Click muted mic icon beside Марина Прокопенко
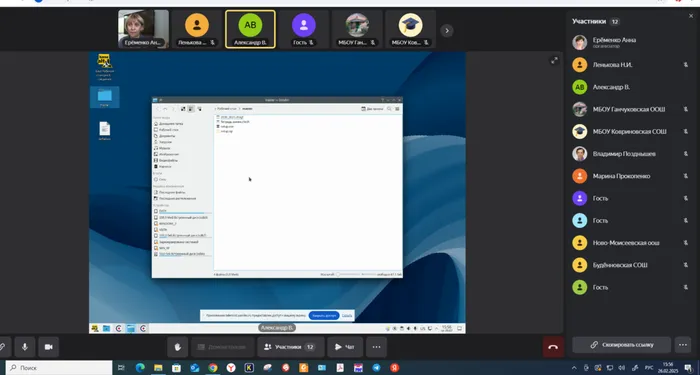This screenshot has height=375, width=700. 686,176
